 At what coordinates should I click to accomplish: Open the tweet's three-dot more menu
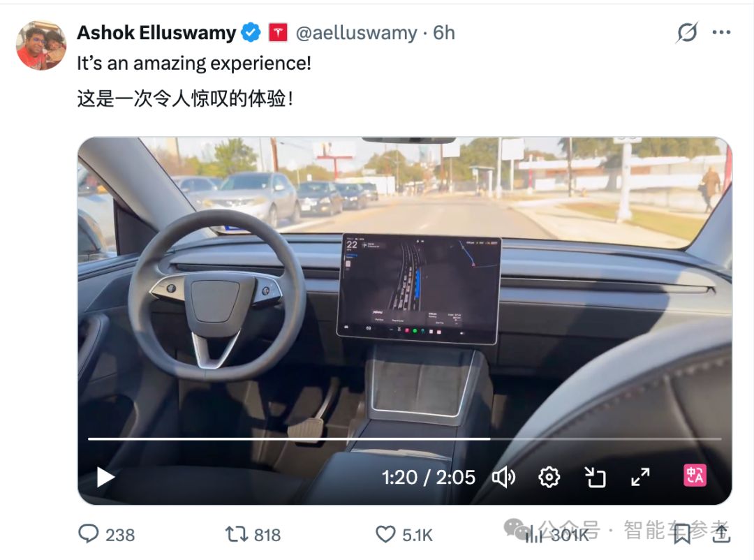[721, 32]
